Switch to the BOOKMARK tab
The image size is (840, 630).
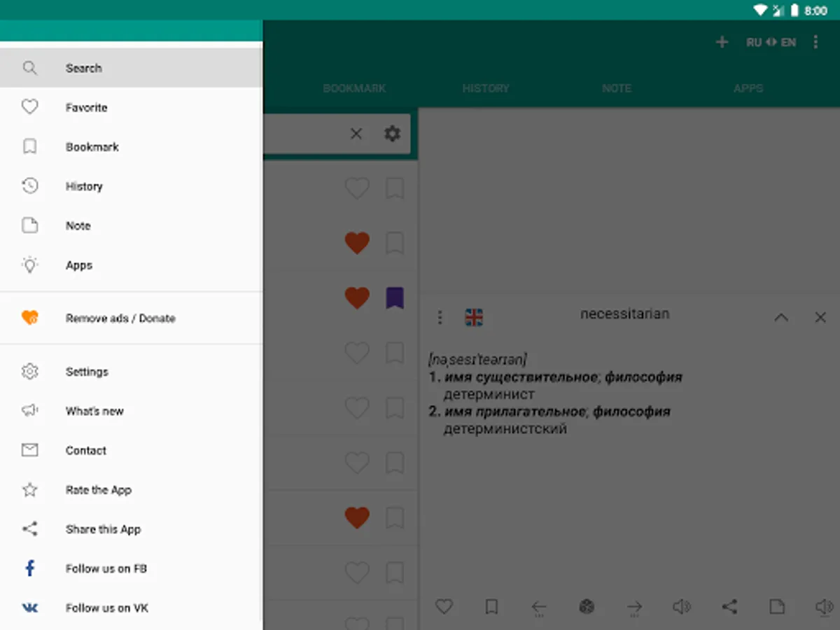tap(354, 88)
